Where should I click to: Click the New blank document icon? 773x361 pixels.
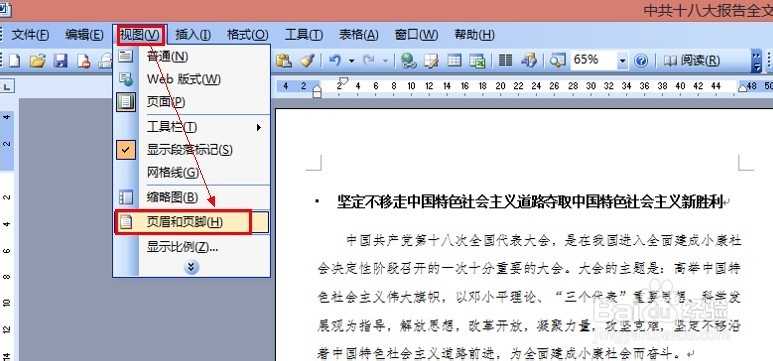pyautogui.click(x=15, y=61)
